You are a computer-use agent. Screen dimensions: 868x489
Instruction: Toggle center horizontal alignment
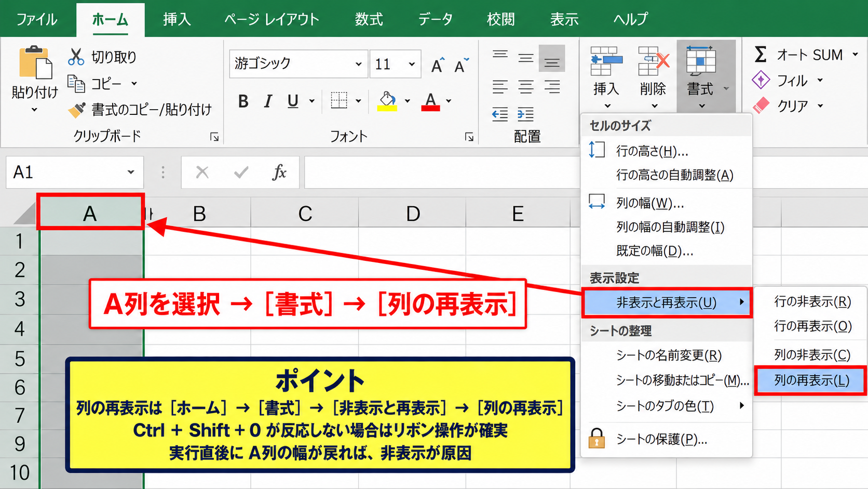526,86
